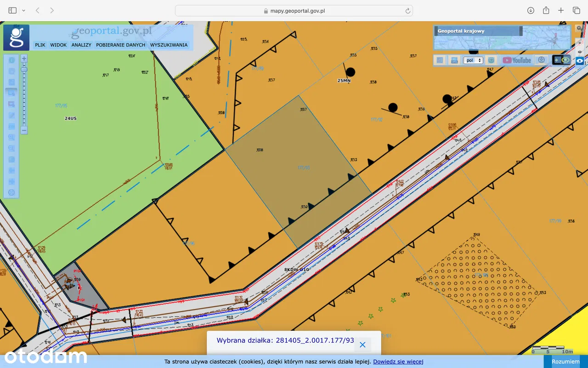
Task: Click the WMS layers icon
Action: click(x=454, y=60)
